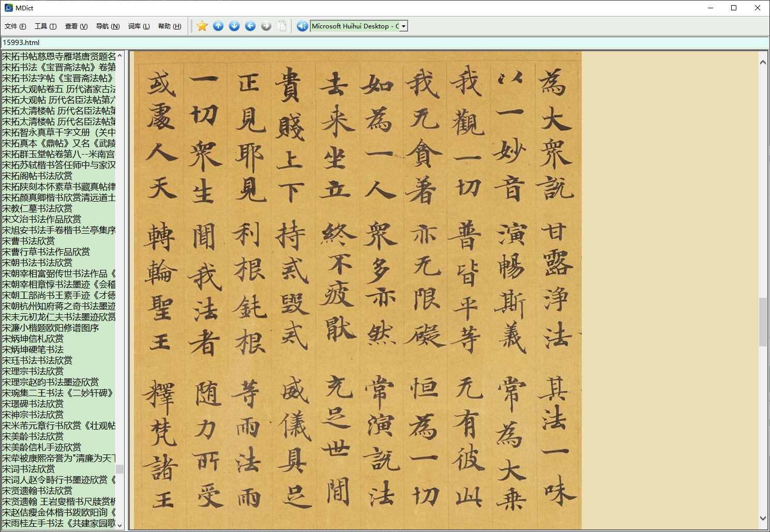The height and width of the screenshot is (532, 770).
Task: Select entry 宋拓智永真草千字文册
Action: click(x=58, y=132)
